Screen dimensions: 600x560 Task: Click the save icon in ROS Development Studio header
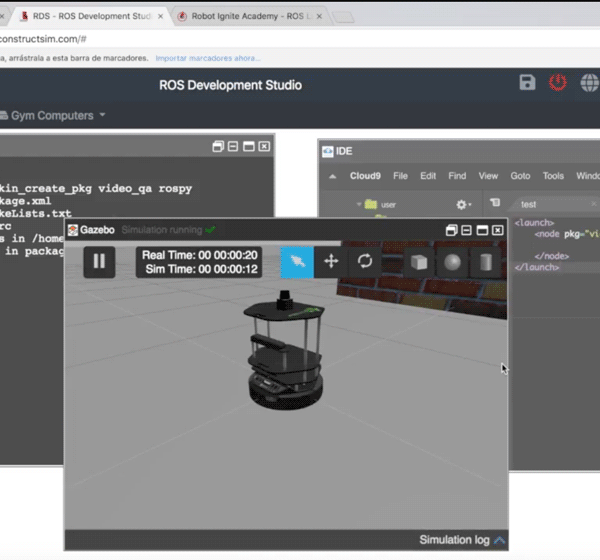527,82
